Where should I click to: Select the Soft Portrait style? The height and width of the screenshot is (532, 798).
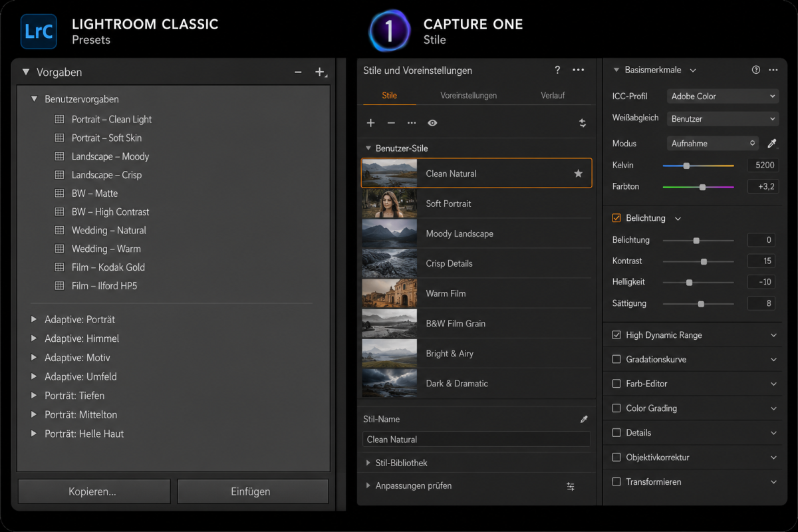[x=476, y=203]
